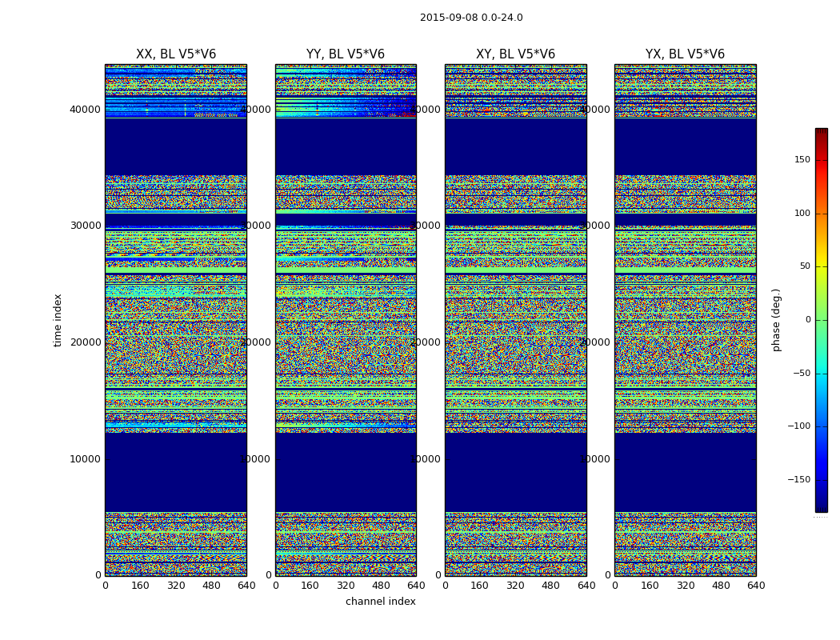Click the 'time index' y-axis label
840x640 pixels.
(58, 319)
